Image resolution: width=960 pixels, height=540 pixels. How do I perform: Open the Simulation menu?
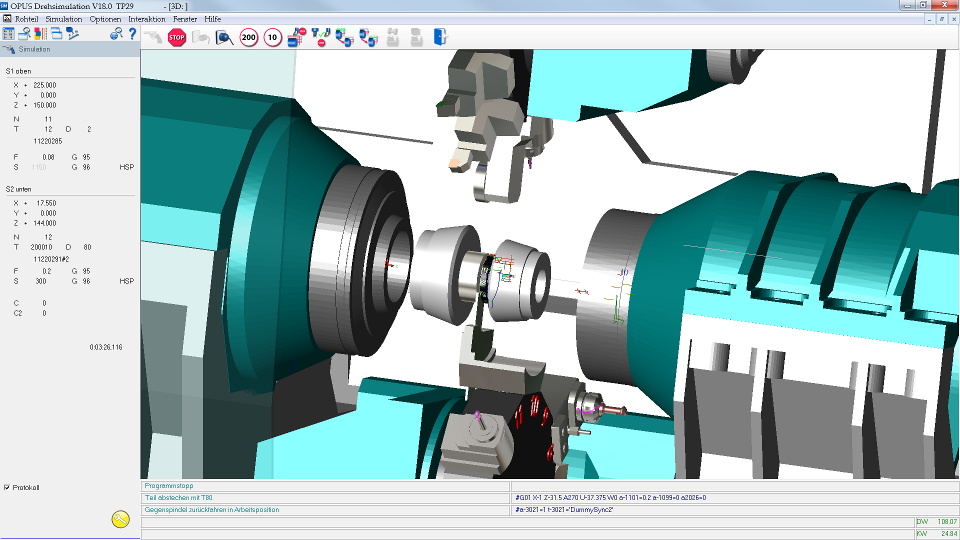64,19
